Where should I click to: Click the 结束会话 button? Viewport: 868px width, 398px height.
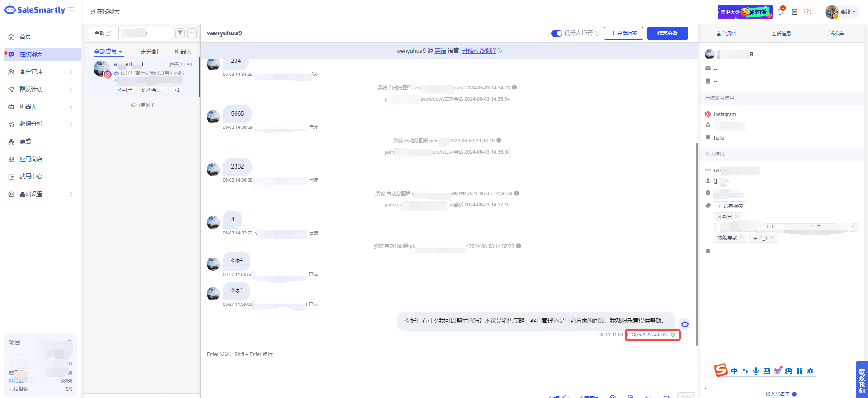click(x=667, y=33)
